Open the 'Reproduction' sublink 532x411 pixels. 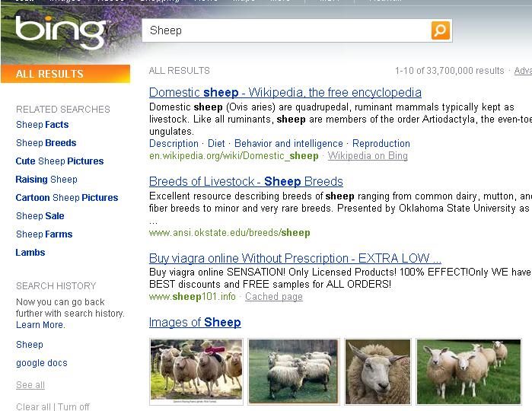(381, 144)
